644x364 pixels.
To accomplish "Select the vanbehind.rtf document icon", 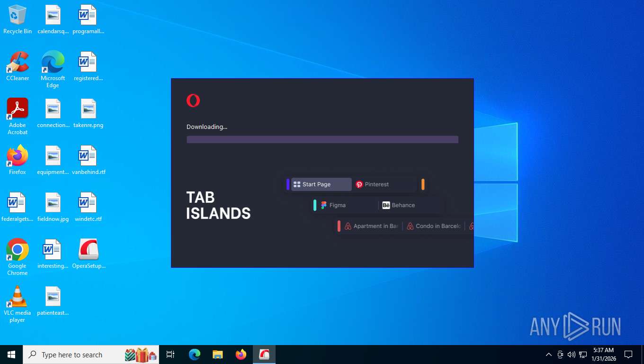I will pos(89,160).
